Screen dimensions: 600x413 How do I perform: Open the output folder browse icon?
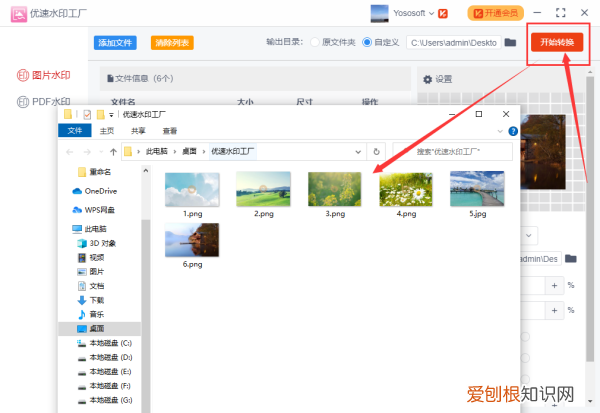point(510,42)
